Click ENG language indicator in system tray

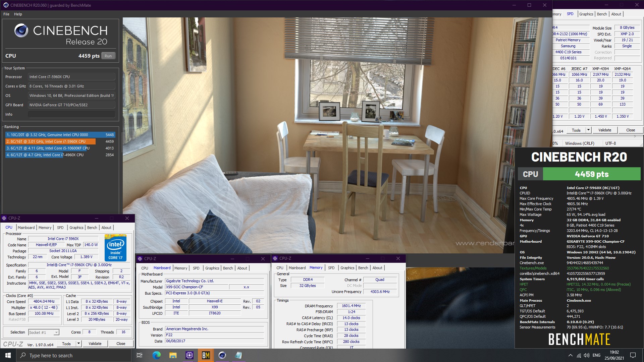pyautogui.click(x=596, y=355)
